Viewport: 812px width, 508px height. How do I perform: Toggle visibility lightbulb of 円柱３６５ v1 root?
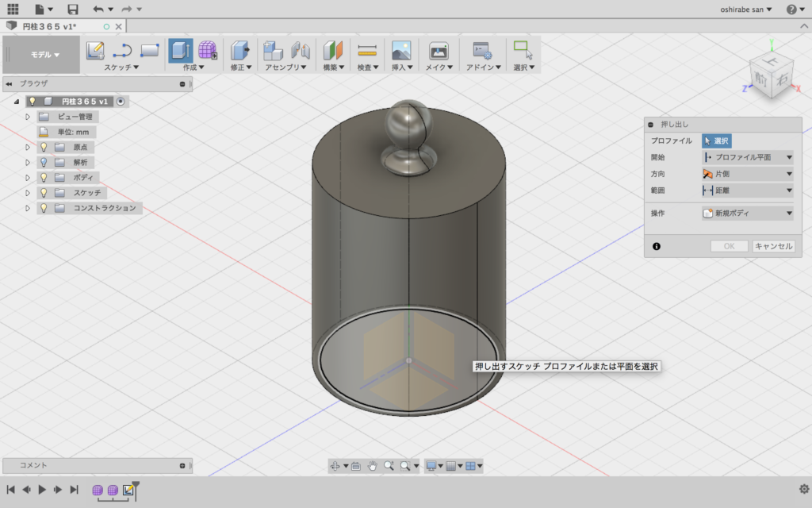coord(32,102)
